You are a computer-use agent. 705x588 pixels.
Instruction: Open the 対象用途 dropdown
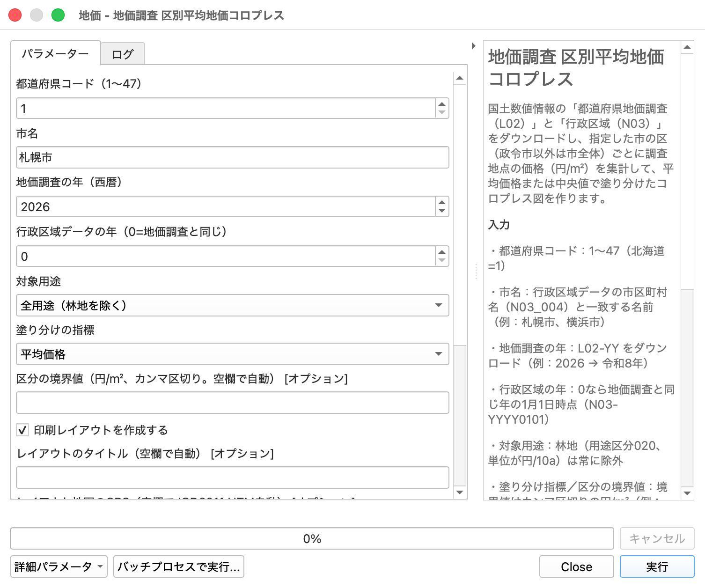(232, 305)
